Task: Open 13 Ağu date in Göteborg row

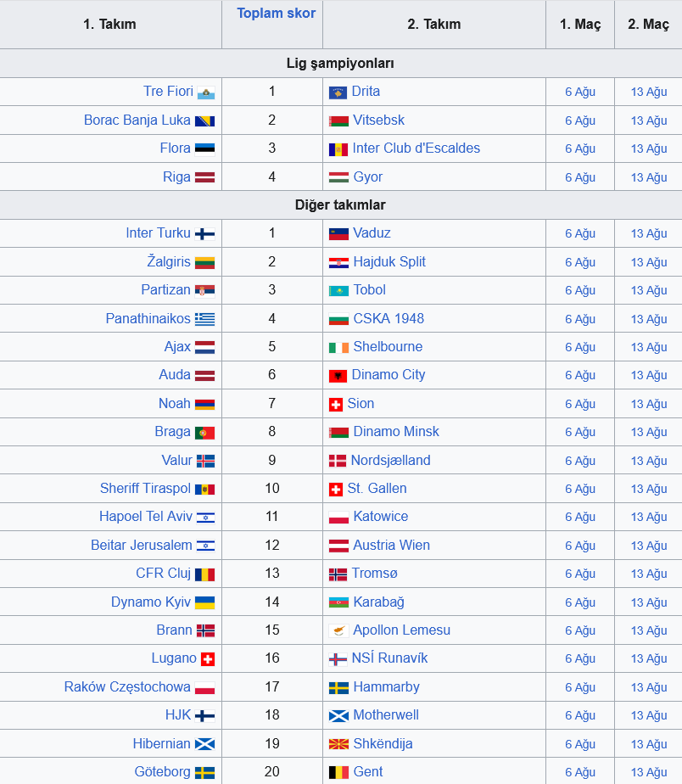Action: point(649,772)
